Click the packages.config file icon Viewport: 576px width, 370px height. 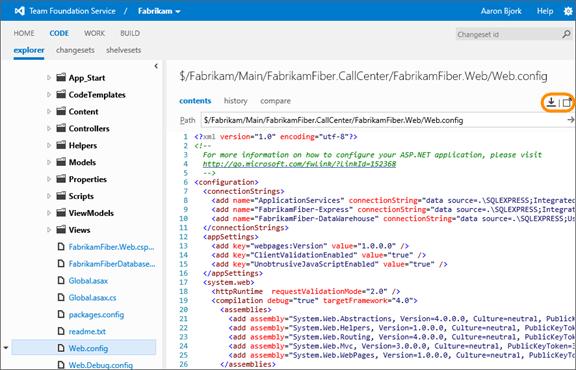[x=61, y=315]
